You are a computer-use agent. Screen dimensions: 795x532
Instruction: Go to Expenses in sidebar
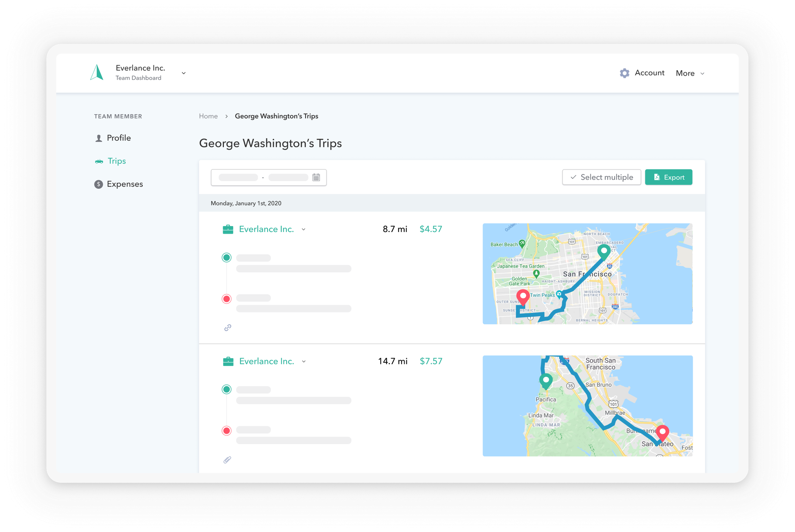pyautogui.click(x=124, y=184)
